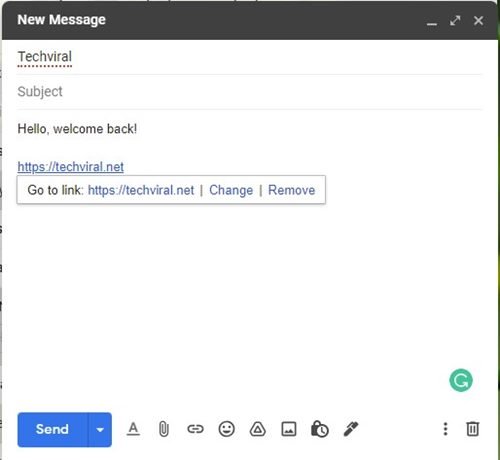Image resolution: width=500 pixels, height=460 pixels.
Task: Toggle confidential mode with lock-clock icon
Action: (x=320, y=429)
